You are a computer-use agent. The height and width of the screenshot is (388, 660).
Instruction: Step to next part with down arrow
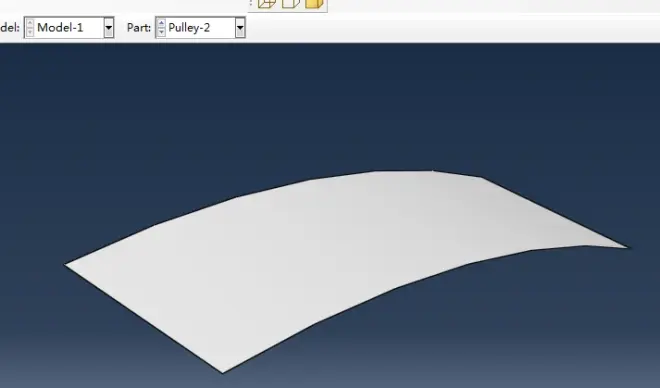(x=161, y=32)
